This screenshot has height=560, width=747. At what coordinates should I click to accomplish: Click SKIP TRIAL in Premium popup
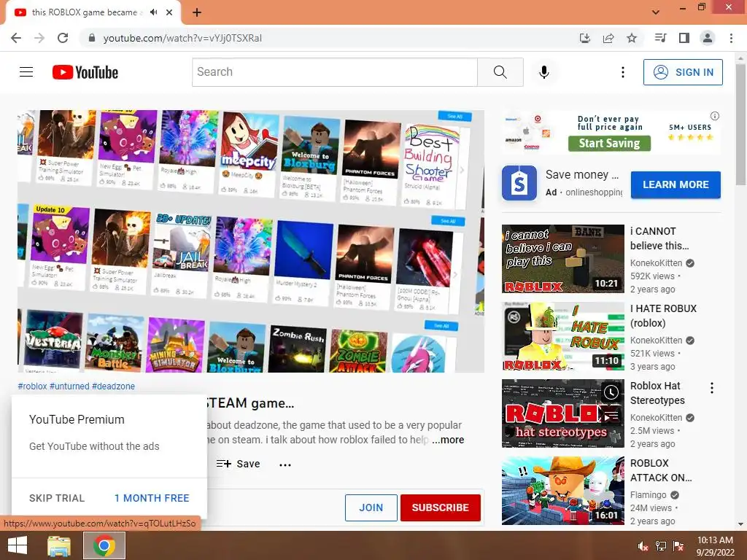[x=57, y=498]
